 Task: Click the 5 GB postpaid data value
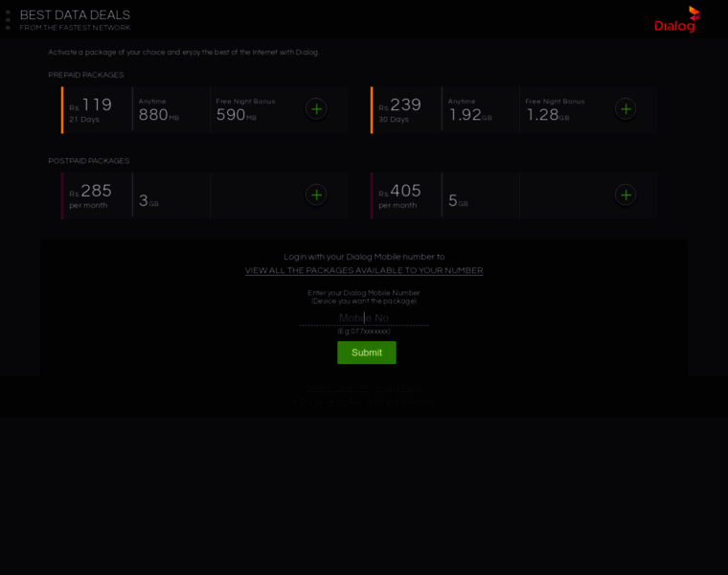(458, 200)
